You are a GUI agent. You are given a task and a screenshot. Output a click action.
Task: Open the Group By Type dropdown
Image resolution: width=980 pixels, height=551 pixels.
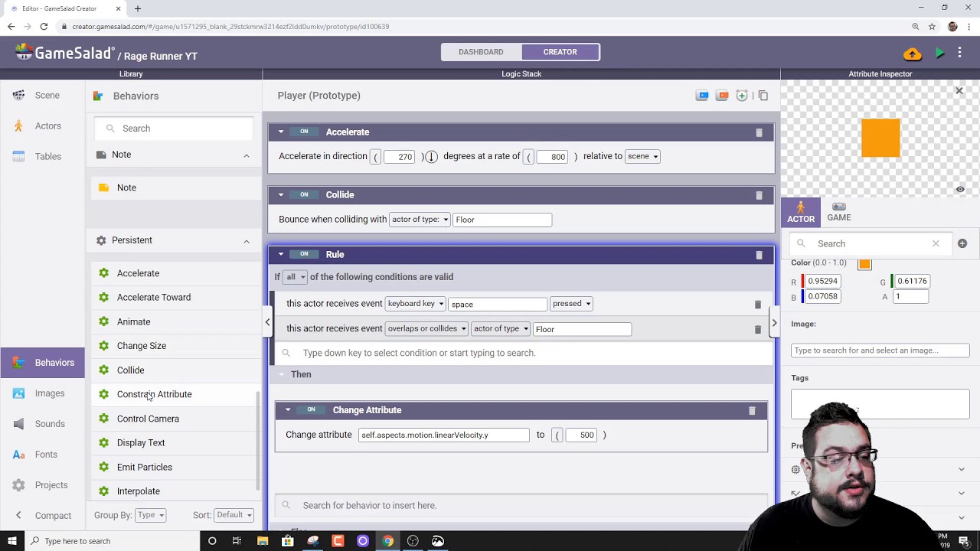pyautogui.click(x=150, y=515)
